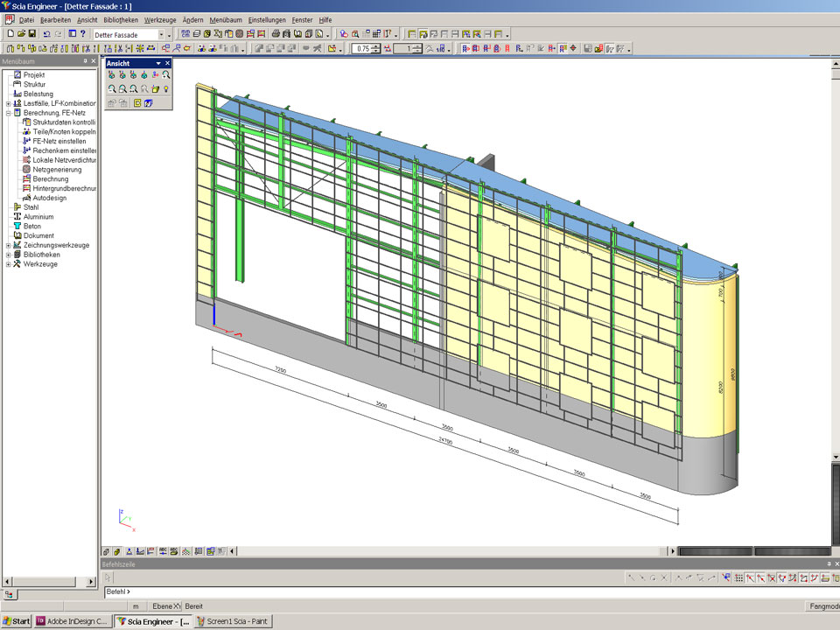This screenshot has width=840, height=630.
Task: Click the new document icon
Action: [10, 34]
